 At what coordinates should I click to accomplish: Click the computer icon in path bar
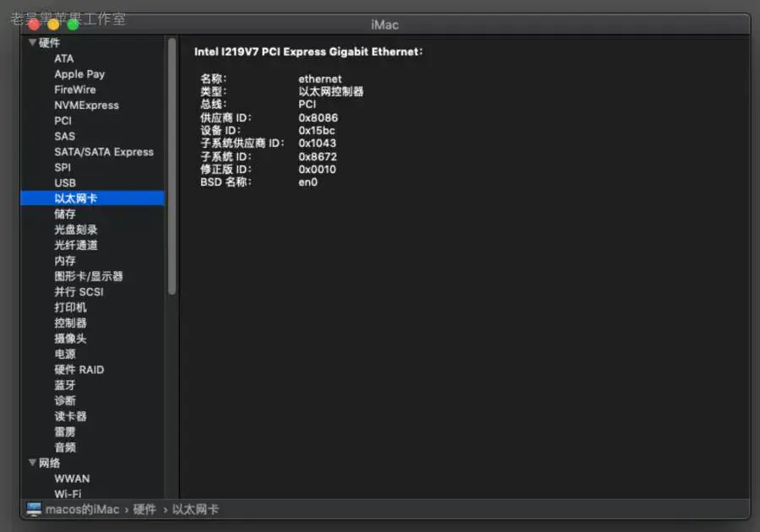click(34, 509)
